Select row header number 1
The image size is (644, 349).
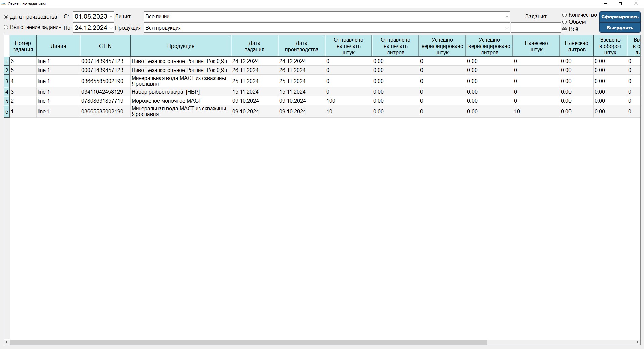[7, 61]
